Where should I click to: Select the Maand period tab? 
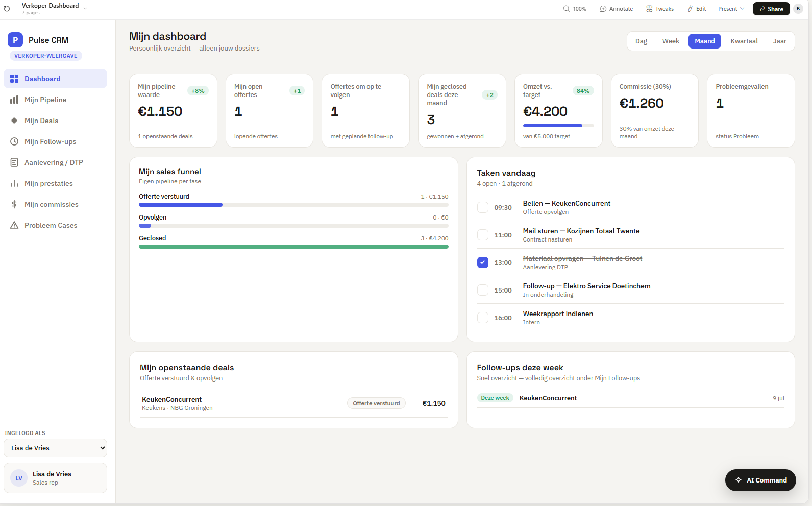tap(705, 41)
